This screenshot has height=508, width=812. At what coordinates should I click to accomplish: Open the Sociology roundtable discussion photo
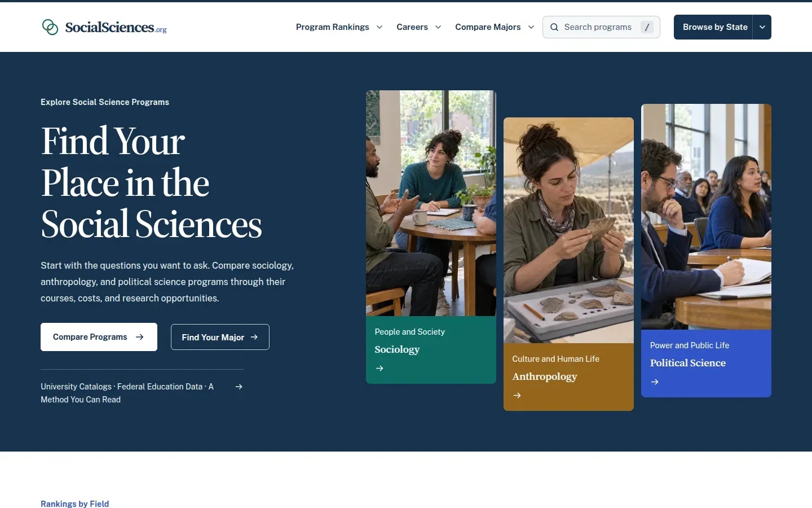431,203
